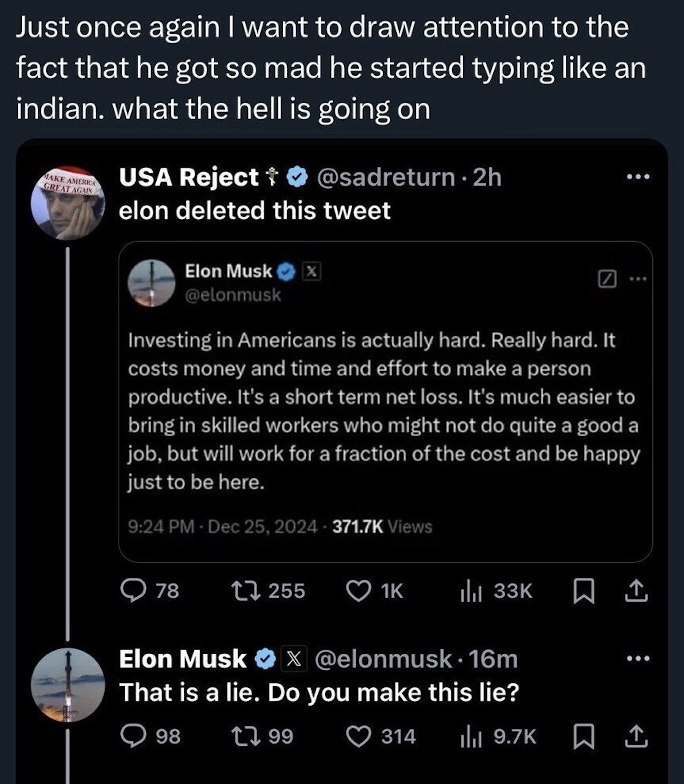The image size is (684, 784).
Task: Like the USA Reject tweet
Action: 358,591
